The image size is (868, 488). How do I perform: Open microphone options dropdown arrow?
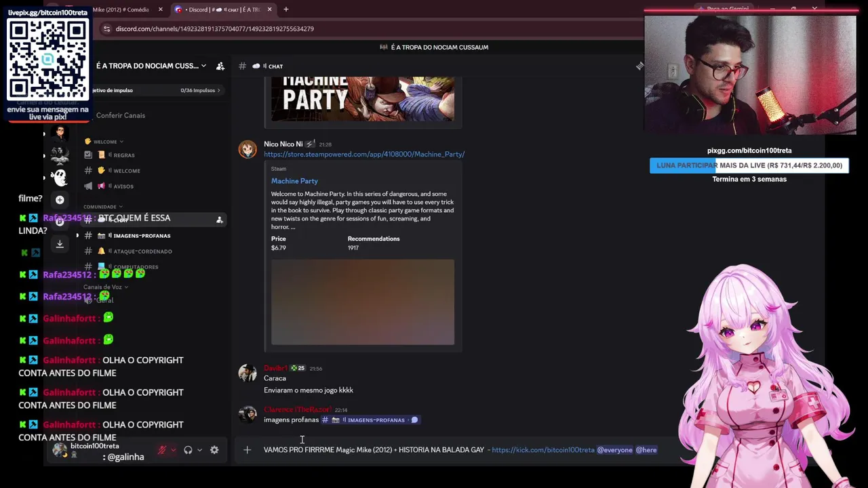pos(174,450)
